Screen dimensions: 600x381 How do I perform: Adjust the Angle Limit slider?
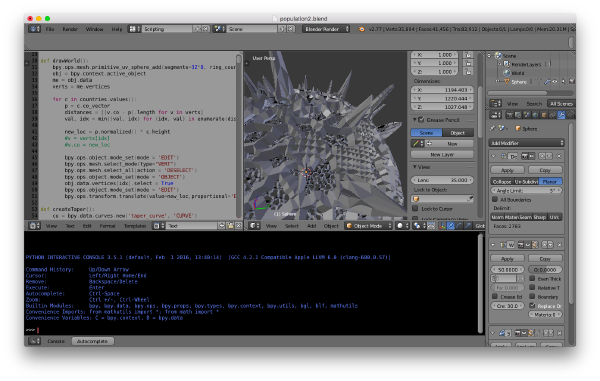point(527,190)
